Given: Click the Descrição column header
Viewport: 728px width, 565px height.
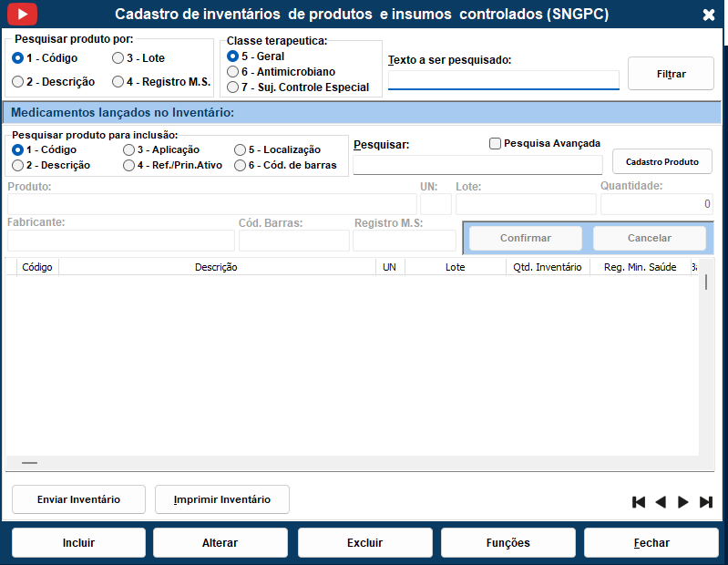Looking at the screenshot, I should (x=216, y=267).
